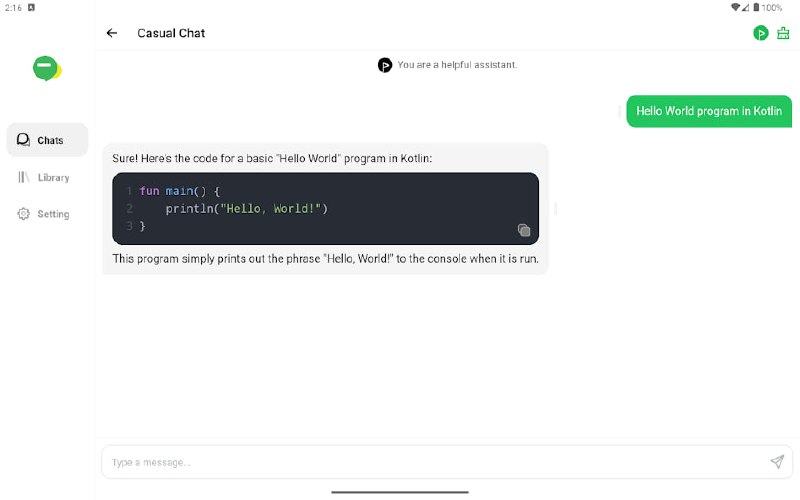Image resolution: width=800 pixels, height=500 pixels.
Task: Clear the conversation with the broom icon
Action: click(x=783, y=33)
